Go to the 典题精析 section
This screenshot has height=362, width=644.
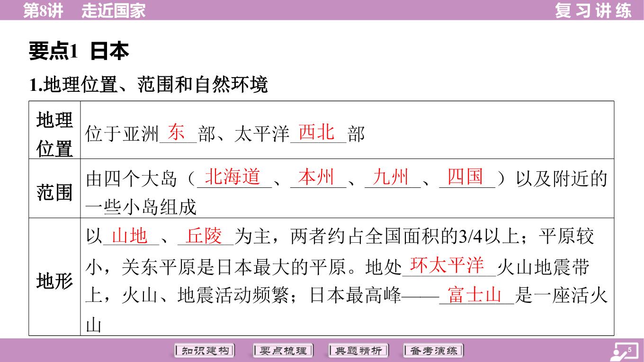pyautogui.click(x=358, y=351)
